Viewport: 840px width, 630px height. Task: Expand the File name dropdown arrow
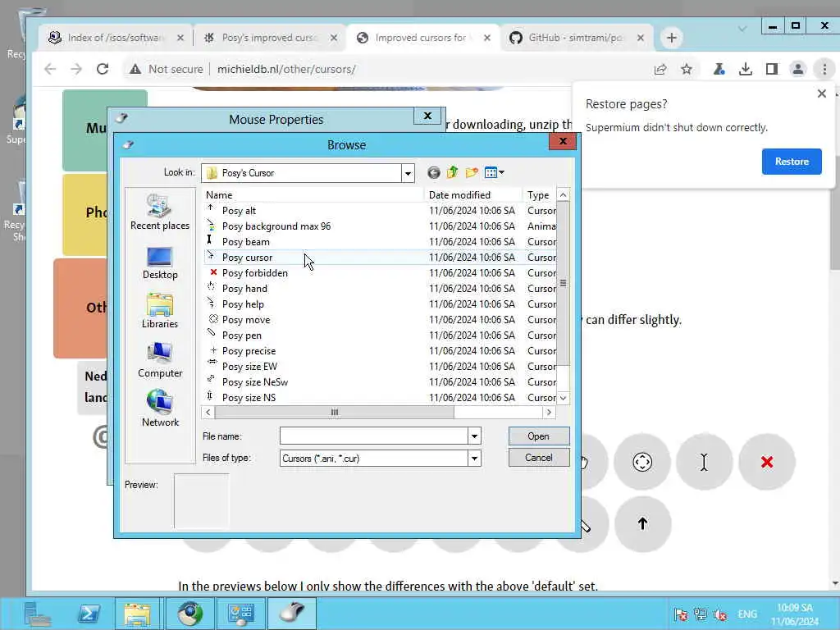click(474, 436)
